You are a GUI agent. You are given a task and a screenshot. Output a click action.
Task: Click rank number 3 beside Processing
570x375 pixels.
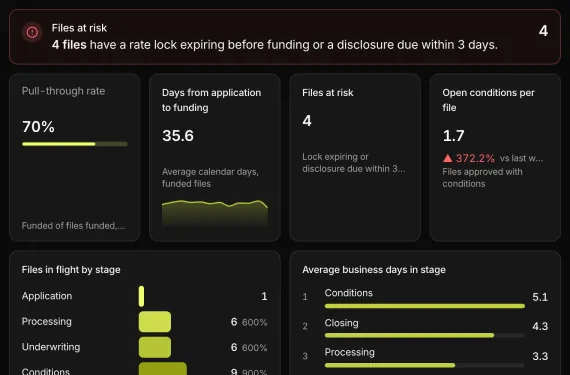[305, 356]
